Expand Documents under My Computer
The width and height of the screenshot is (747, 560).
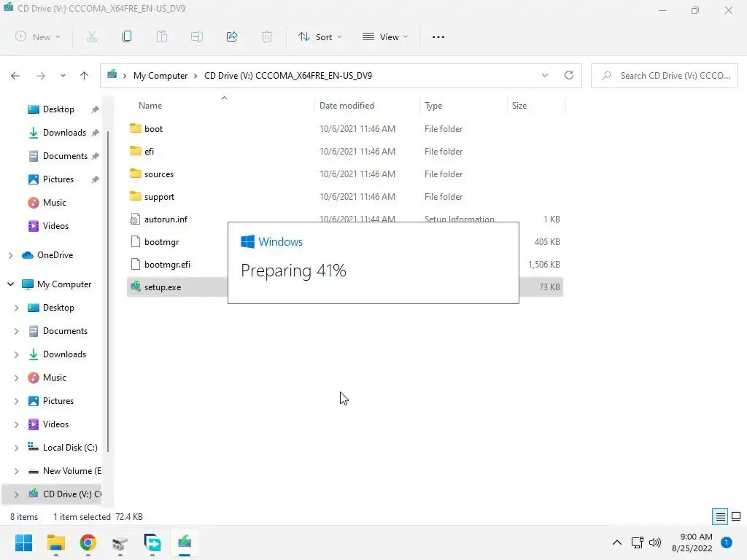tap(16, 331)
